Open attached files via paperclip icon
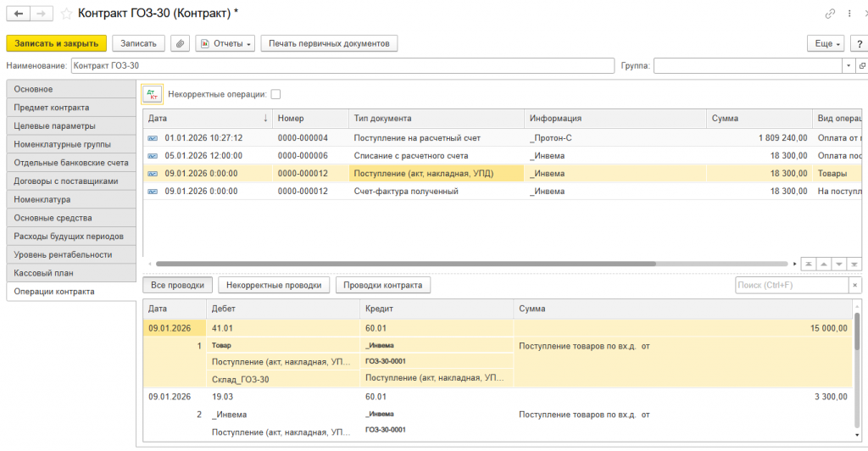Screen dimensions: 868x451 (x=180, y=43)
